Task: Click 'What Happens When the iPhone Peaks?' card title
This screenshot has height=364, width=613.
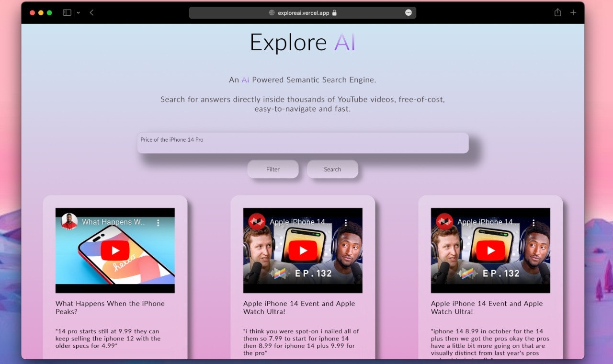Action: tap(110, 307)
